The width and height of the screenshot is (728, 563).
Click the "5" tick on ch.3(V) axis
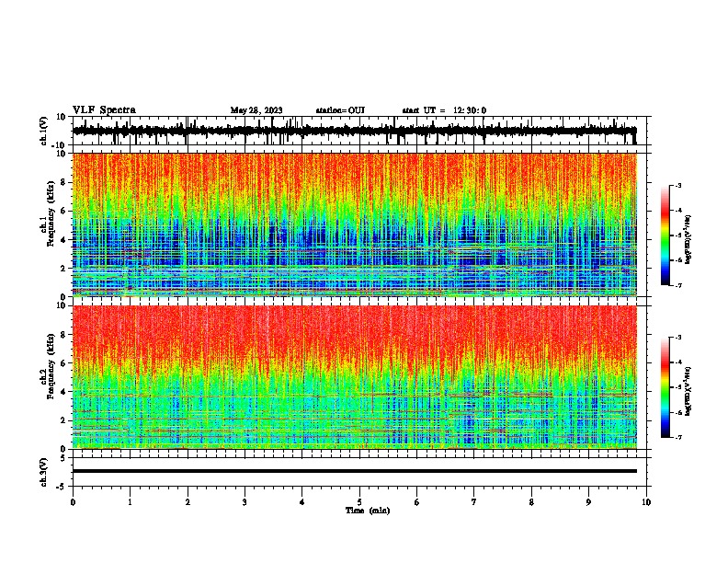[x=63, y=457]
